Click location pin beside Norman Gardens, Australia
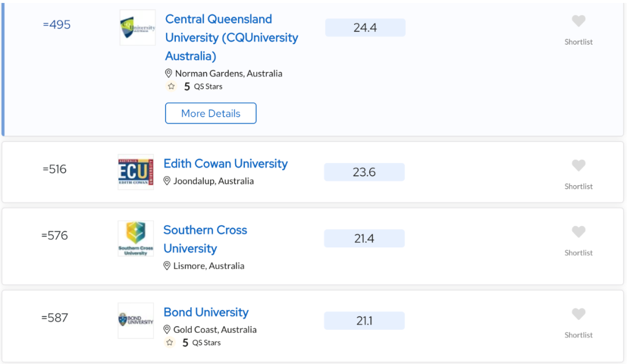Image resolution: width=627 pixels, height=364 pixels. tap(168, 73)
